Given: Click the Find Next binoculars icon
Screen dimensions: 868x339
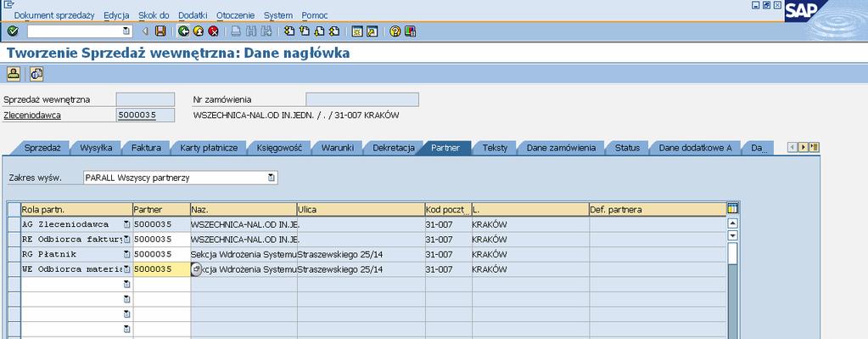Looking at the screenshot, I should click(266, 31).
